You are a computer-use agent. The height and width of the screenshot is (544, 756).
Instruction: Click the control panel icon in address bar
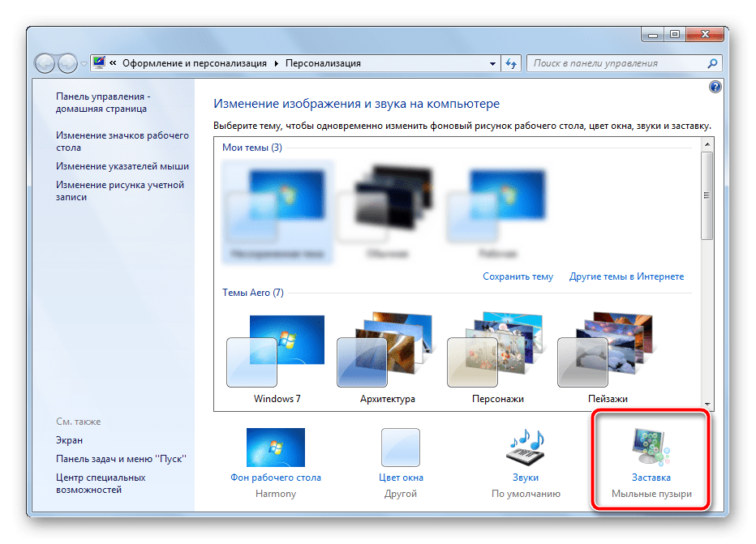tap(99, 62)
